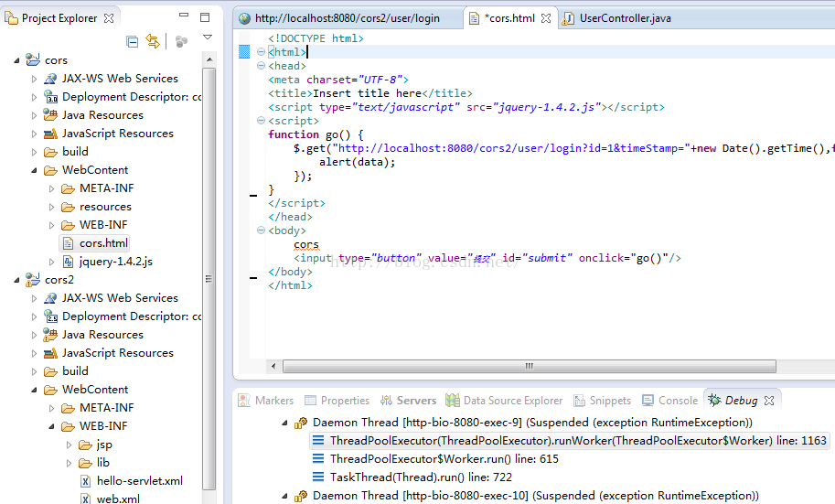Screen dimensions: 835x504
Task: Click JavaScript Resources icon under cors
Action: coord(50,134)
